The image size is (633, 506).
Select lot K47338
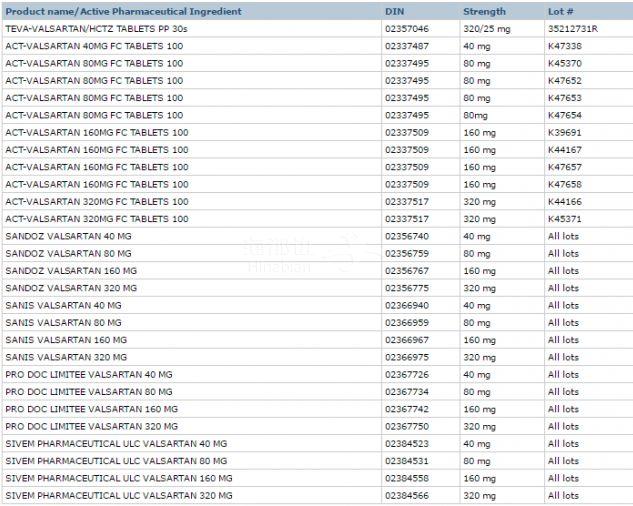(x=565, y=46)
